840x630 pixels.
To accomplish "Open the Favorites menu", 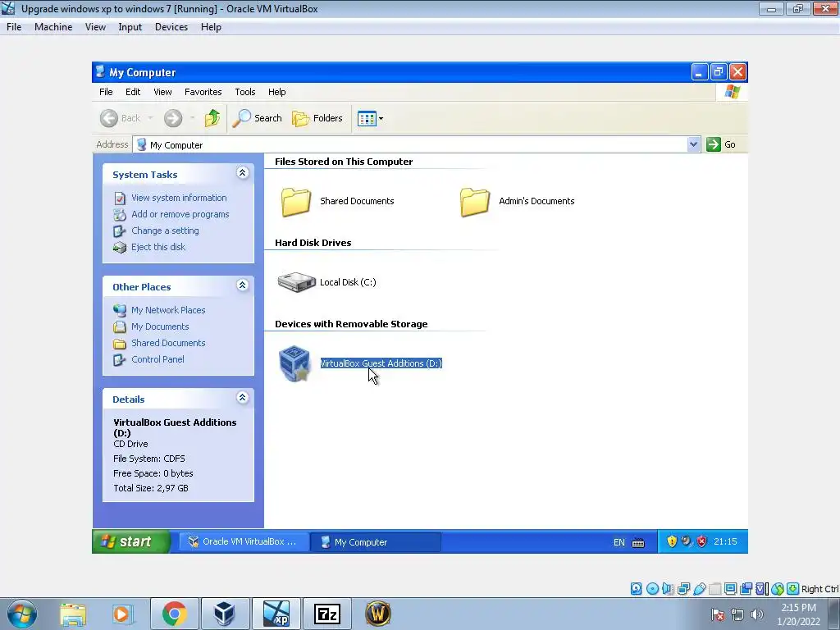I will tap(203, 92).
